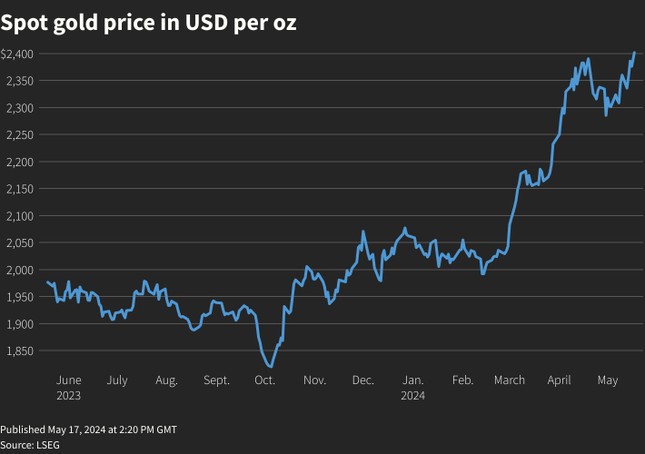The image size is (645, 454).
Task: Select the Dec. x-axis label
Action: coord(363,381)
